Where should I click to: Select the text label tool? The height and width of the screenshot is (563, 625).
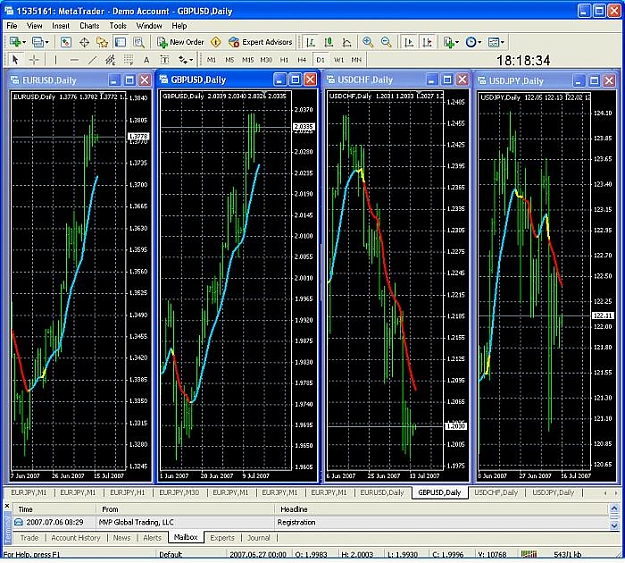click(x=164, y=60)
